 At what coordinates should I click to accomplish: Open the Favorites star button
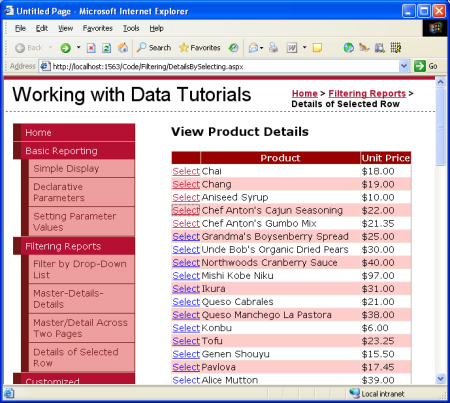(200, 48)
